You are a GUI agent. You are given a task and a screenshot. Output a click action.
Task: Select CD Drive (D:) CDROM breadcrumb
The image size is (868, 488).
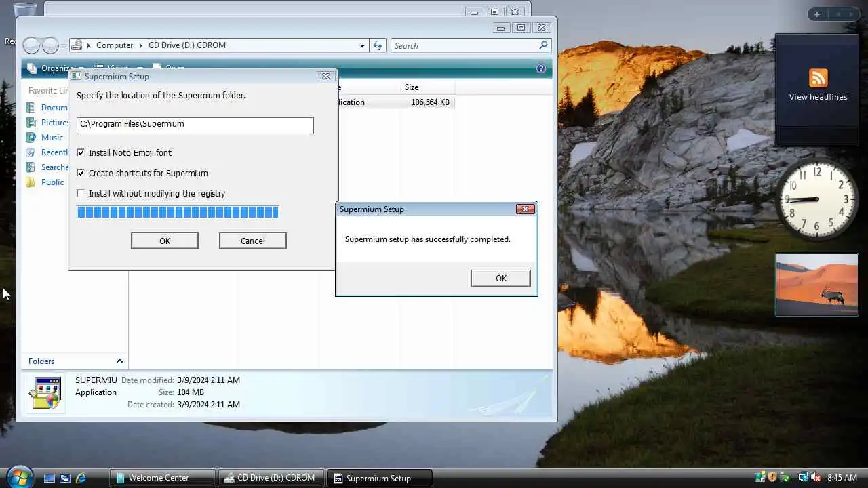pyautogui.click(x=187, y=45)
